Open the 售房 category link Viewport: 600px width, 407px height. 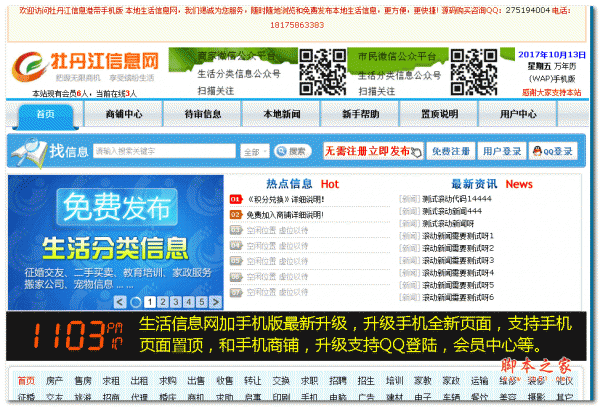pos(83,381)
